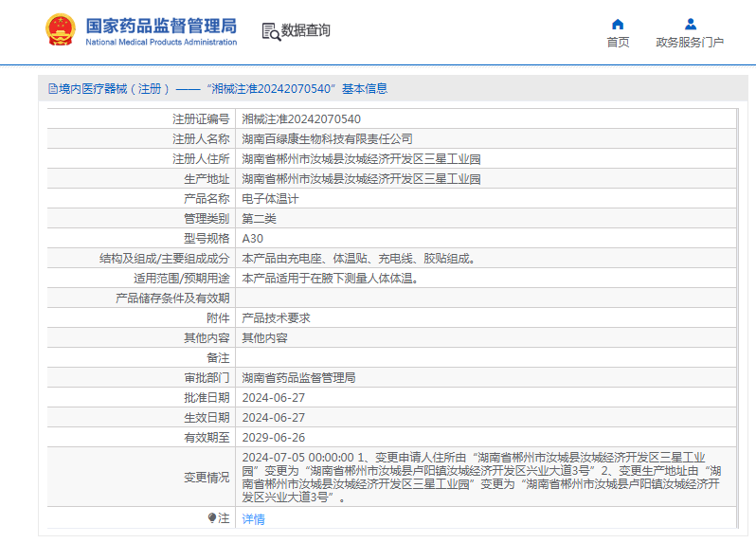Click the document icon before 境内医疗器械

click(52, 89)
